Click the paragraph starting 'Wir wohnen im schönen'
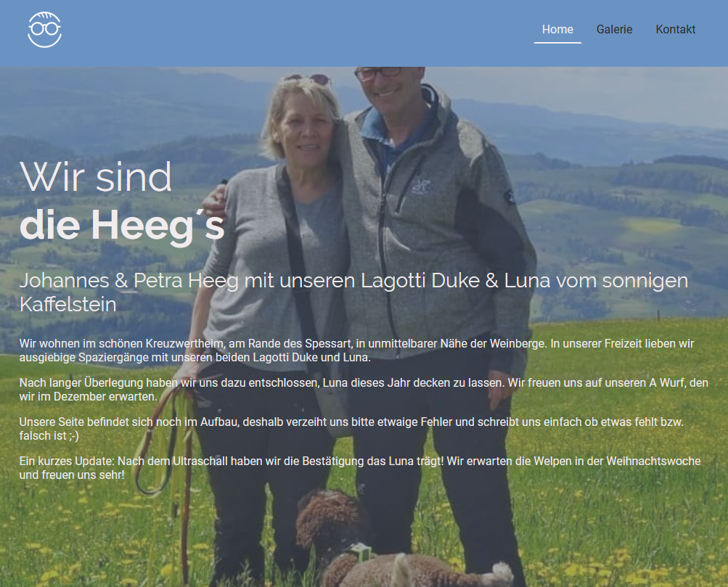The width and height of the screenshot is (728, 587). click(356, 350)
